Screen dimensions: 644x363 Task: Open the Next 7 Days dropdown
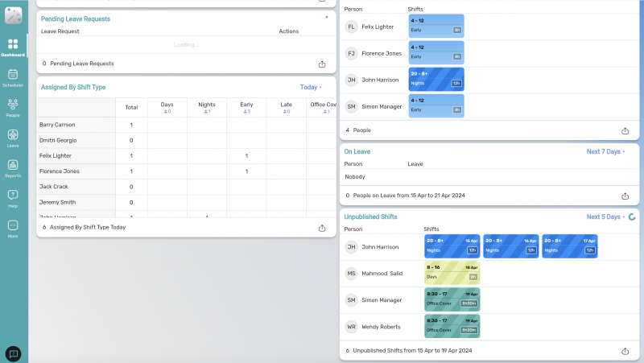coord(605,151)
